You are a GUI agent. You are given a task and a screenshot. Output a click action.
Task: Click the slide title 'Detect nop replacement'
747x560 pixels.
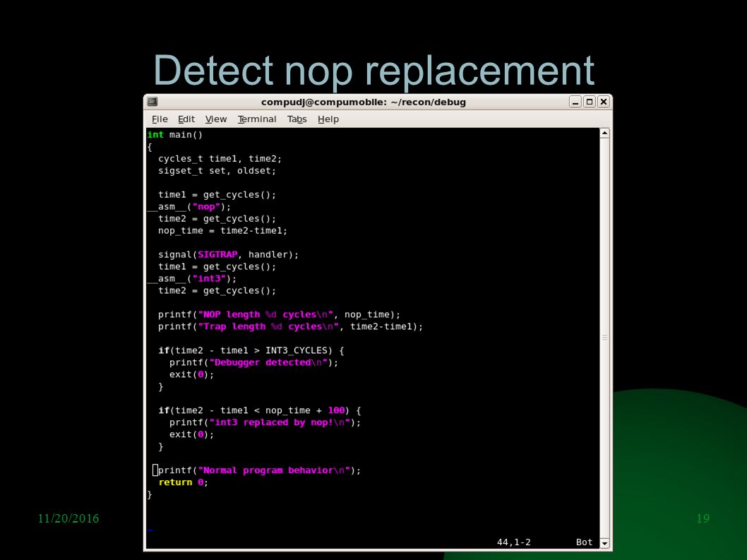pyautogui.click(x=373, y=70)
